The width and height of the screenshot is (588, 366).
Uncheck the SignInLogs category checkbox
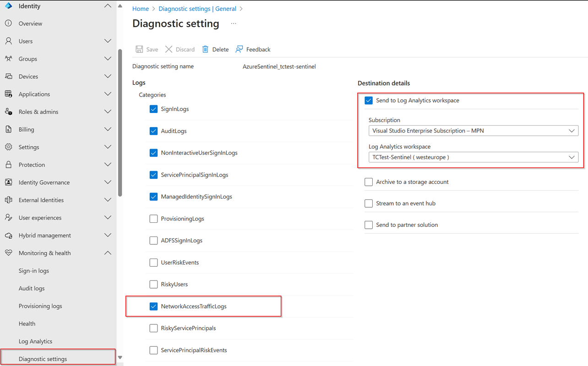(153, 109)
